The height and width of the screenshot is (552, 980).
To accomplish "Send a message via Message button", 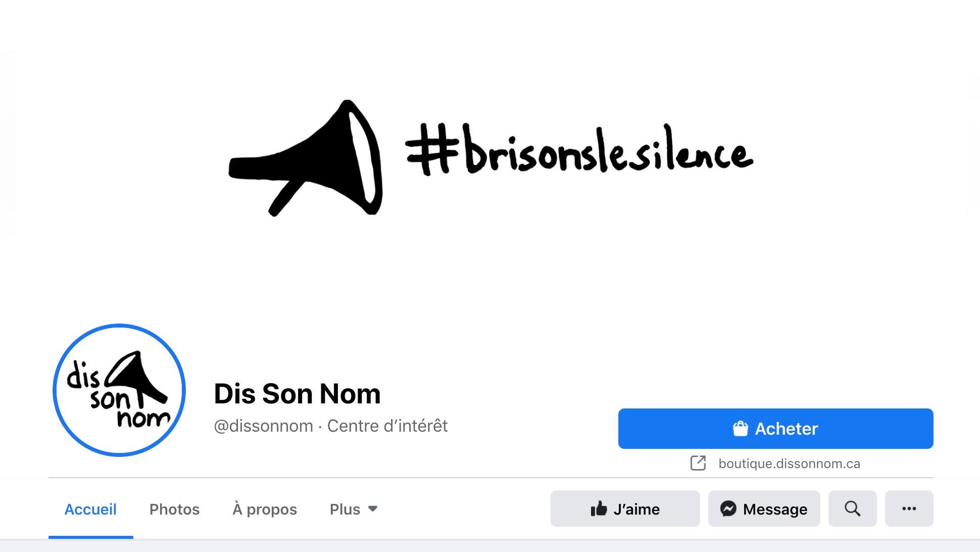I will click(x=764, y=509).
